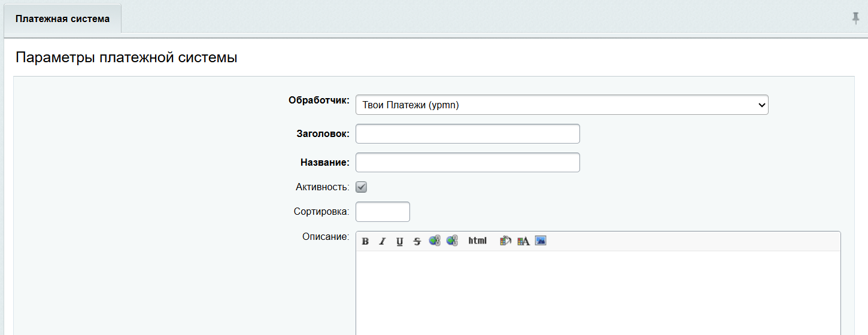Click inside the Описание text area
868x335 pixels.
(x=597, y=293)
